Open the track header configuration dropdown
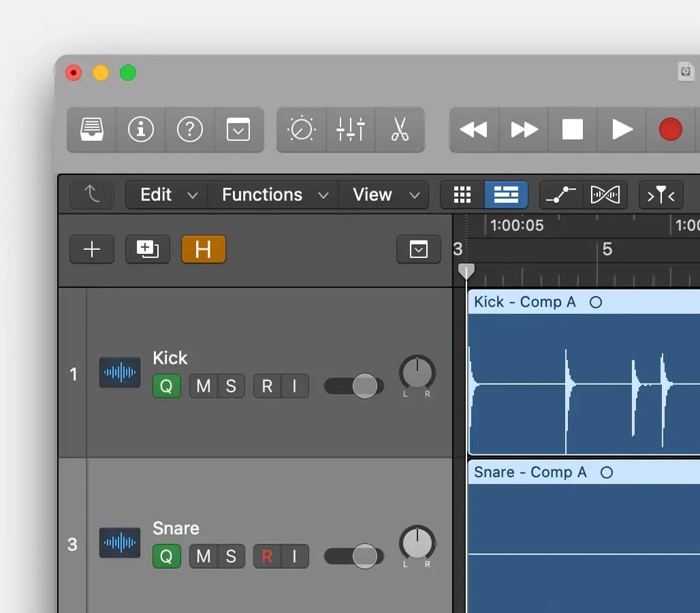 tap(419, 249)
